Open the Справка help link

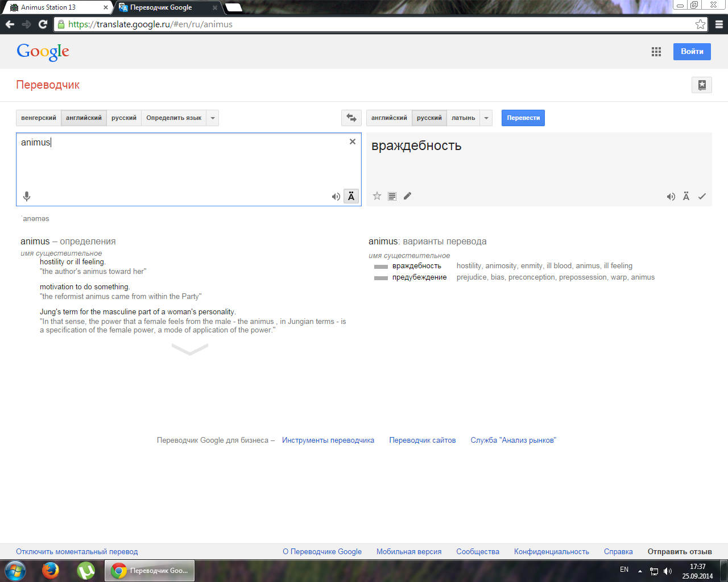point(618,551)
